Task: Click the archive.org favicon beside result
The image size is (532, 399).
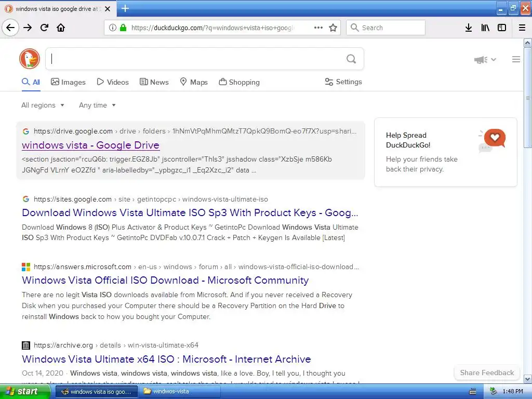Action: click(x=26, y=345)
